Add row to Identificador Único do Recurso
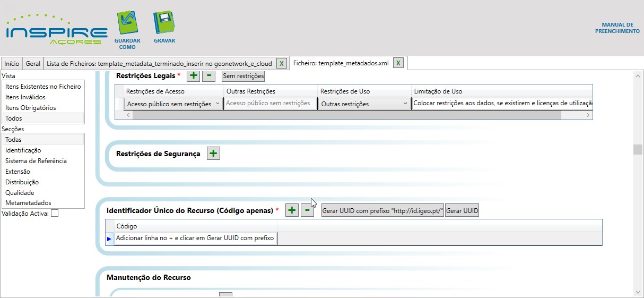This screenshot has width=644, height=298. [x=292, y=210]
